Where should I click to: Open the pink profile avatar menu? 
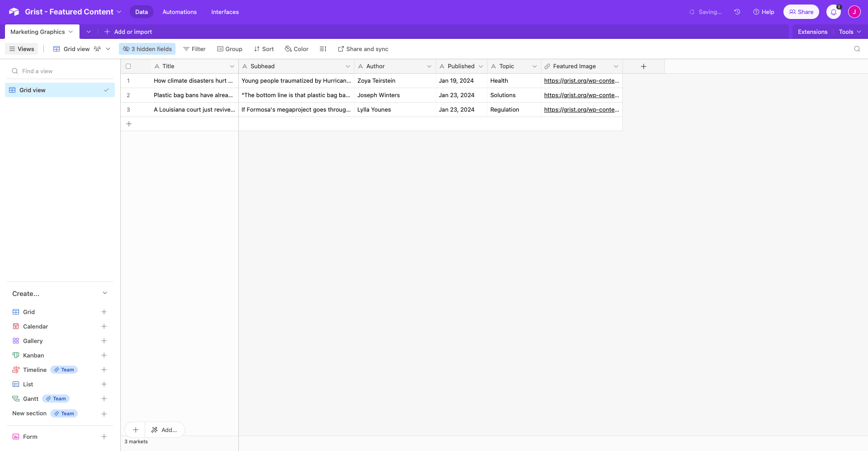pyautogui.click(x=854, y=12)
